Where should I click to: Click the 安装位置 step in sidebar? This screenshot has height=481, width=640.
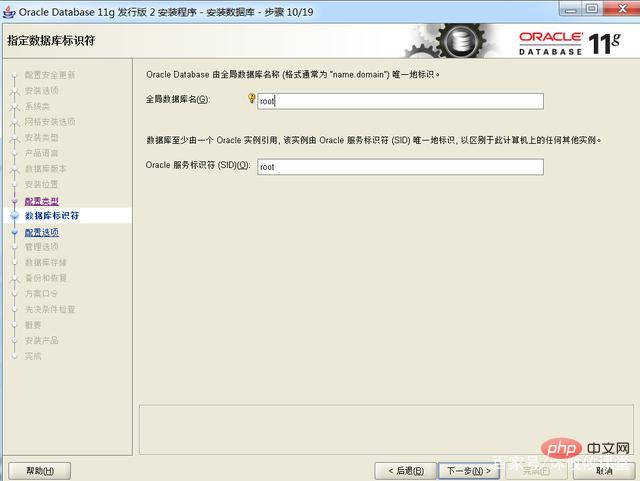tap(42, 184)
